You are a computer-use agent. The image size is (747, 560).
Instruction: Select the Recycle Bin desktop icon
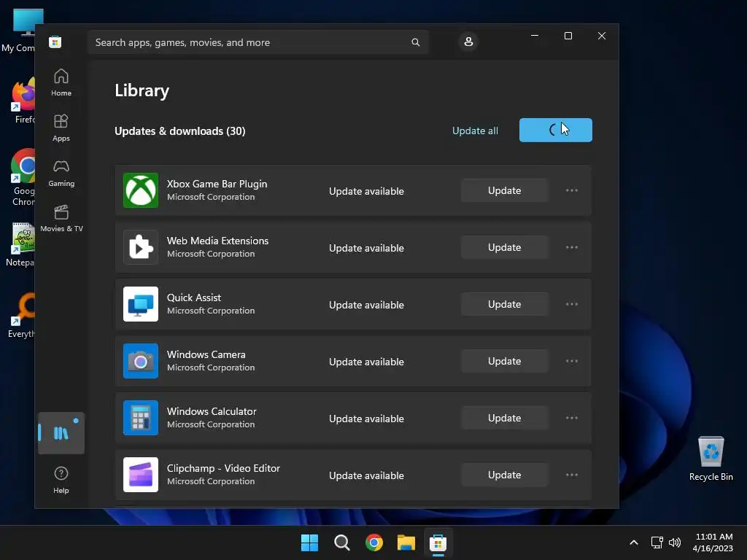pos(711,458)
